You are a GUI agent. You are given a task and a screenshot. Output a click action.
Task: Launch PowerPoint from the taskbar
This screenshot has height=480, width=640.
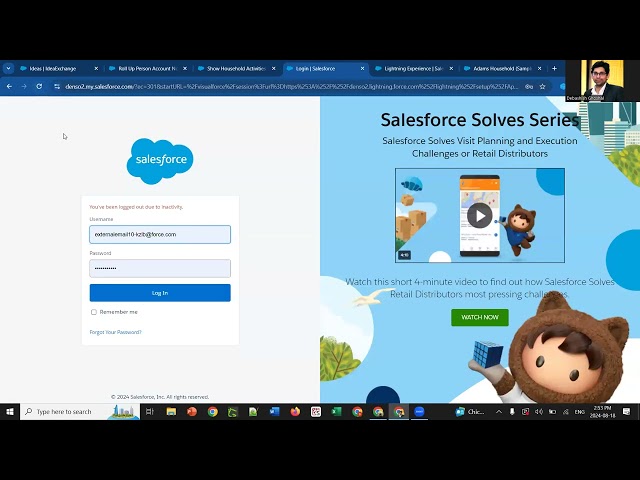pyautogui.click(x=191, y=411)
